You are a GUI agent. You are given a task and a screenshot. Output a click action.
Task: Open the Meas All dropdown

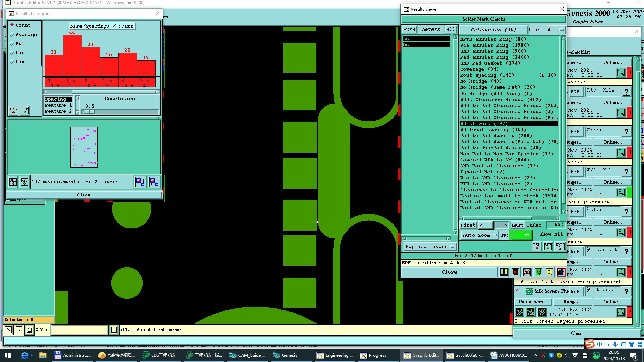555,29
